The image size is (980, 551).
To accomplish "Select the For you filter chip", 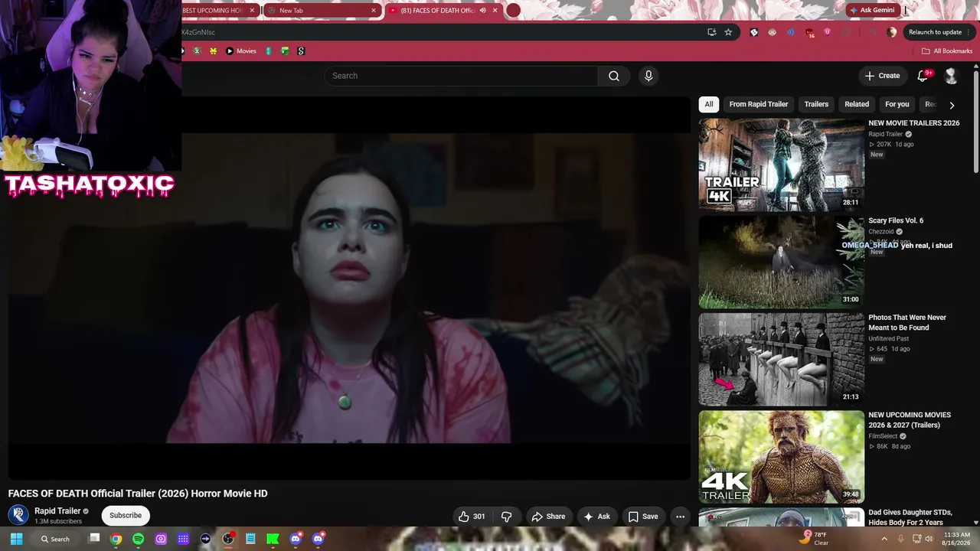I will 897,104.
